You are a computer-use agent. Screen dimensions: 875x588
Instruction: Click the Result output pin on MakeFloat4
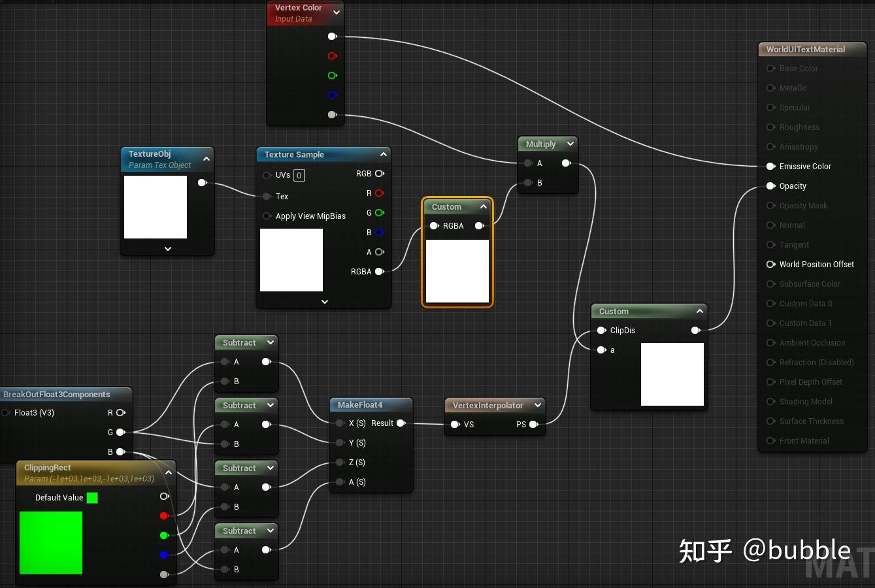tap(401, 423)
